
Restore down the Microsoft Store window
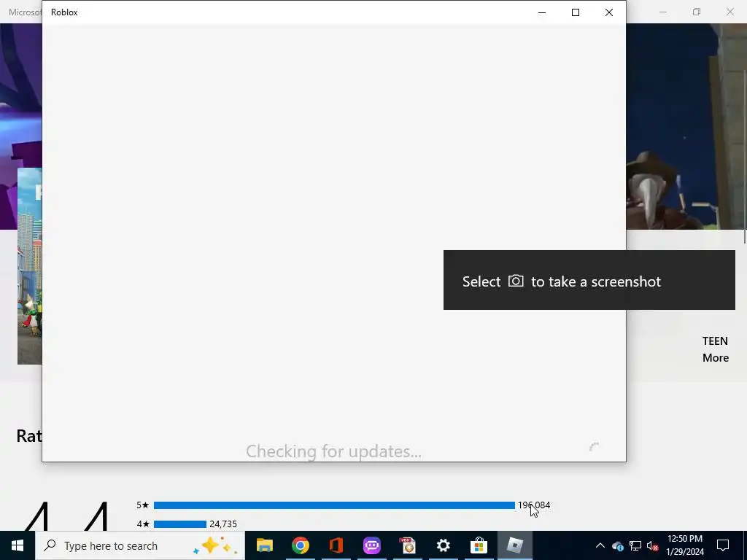coord(697,12)
